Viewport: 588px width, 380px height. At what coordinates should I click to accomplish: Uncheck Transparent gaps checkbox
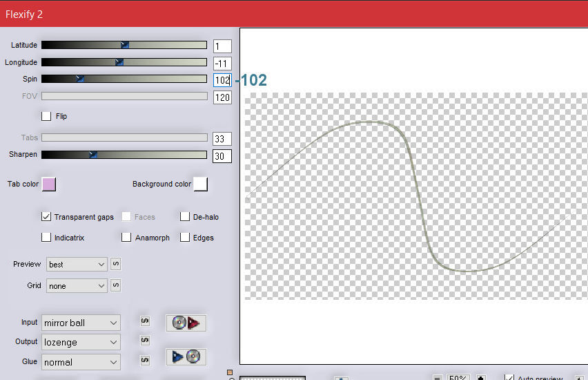click(46, 217)
